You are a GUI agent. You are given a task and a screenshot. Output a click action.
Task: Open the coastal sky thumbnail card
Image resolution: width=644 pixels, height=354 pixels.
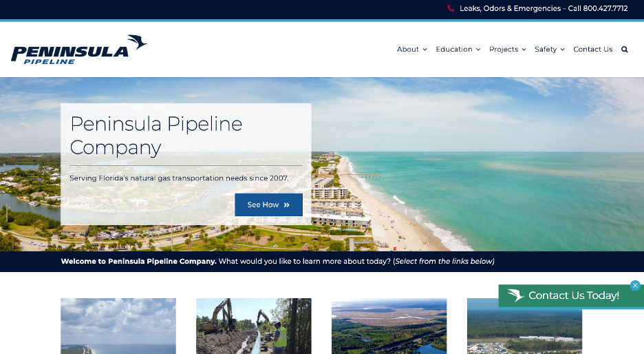coord(118,326)
